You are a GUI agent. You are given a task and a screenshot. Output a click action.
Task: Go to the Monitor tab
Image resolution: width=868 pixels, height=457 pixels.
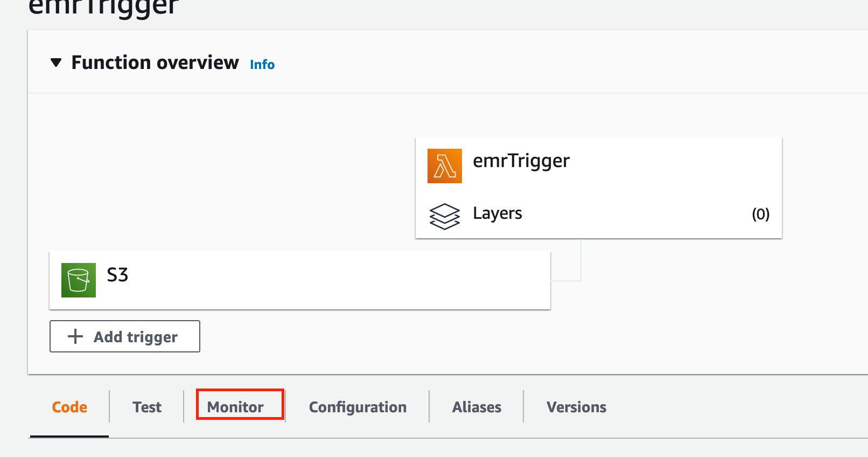[235, 407]
